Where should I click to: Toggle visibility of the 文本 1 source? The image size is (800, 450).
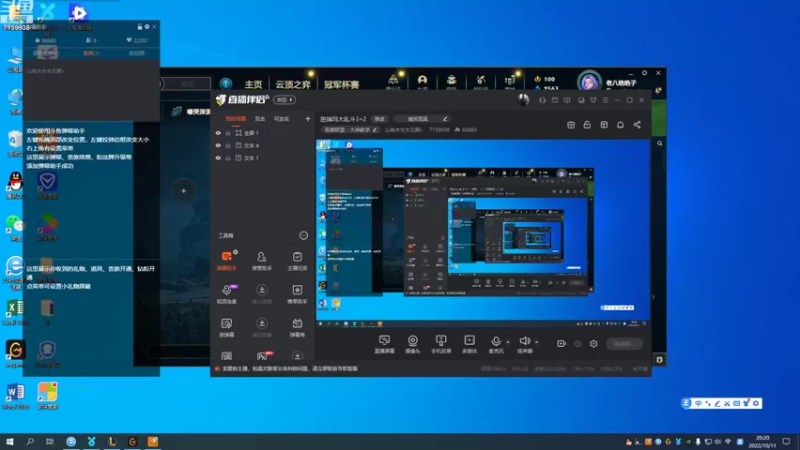(218, 158)
